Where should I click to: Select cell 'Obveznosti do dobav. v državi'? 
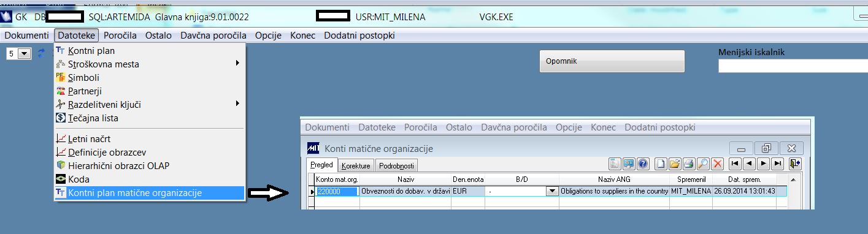pyautogui.click(x=405, y=191)
